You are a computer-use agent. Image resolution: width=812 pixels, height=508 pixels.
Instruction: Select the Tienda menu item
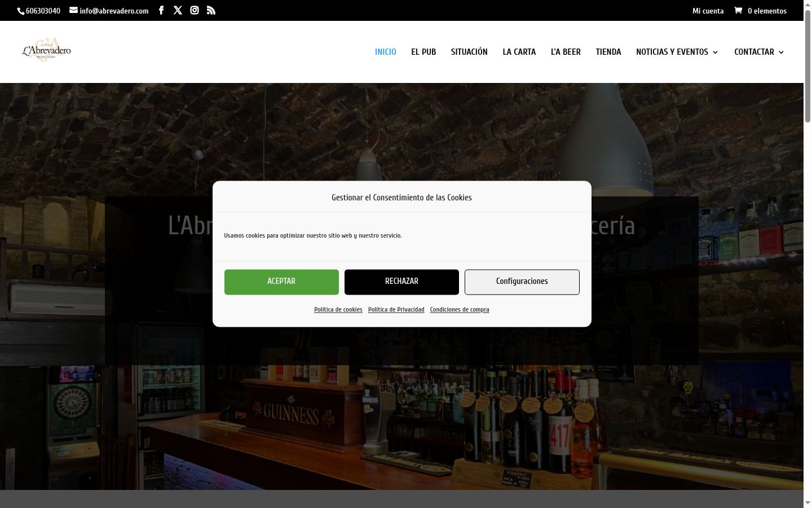click(608, 52)
